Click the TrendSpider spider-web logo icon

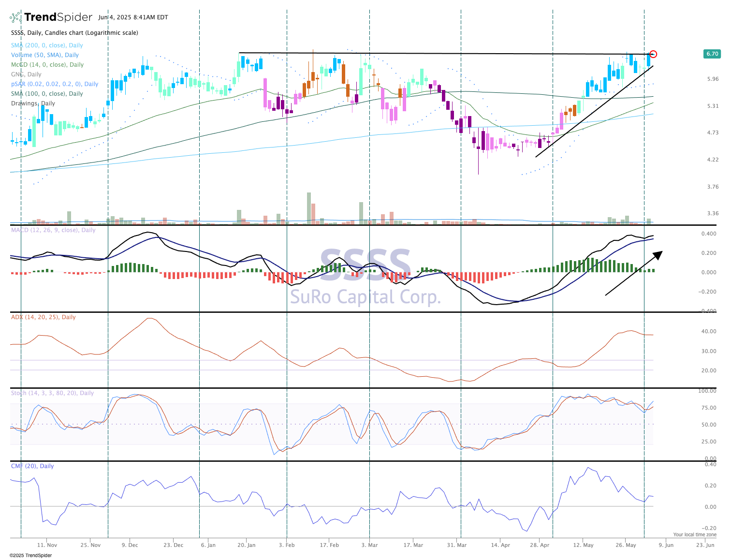point(15,17)
